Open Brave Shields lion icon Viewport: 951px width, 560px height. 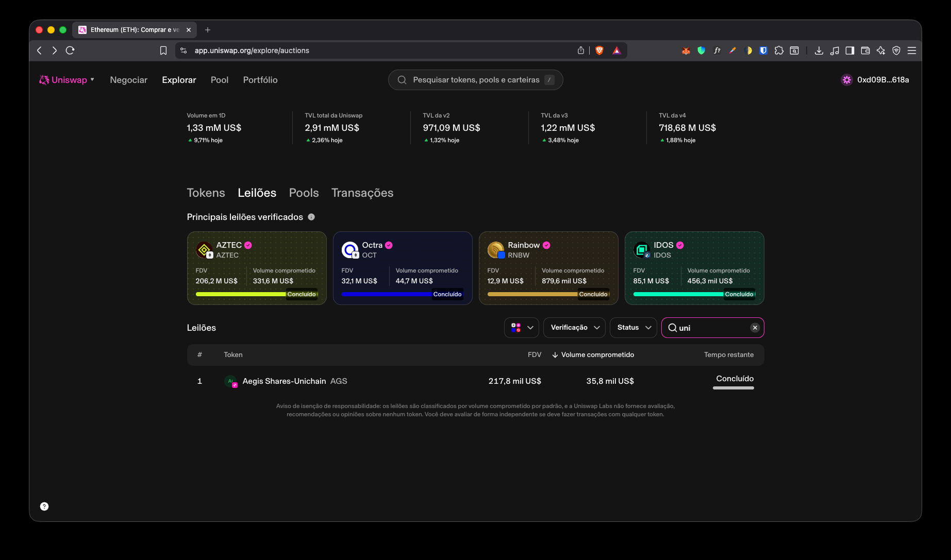tap(599, 50)
